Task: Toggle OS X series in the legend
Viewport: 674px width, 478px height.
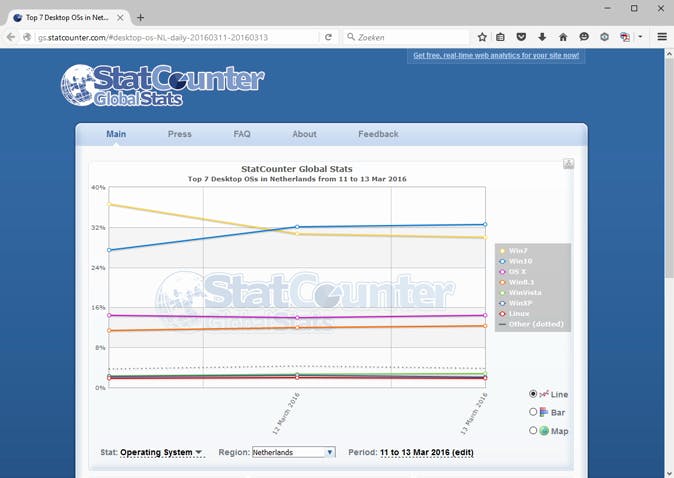Action: (512, 272)
